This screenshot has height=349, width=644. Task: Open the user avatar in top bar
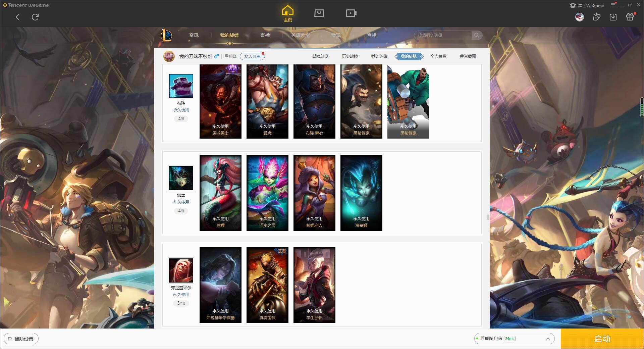click(x=580, y=17)
